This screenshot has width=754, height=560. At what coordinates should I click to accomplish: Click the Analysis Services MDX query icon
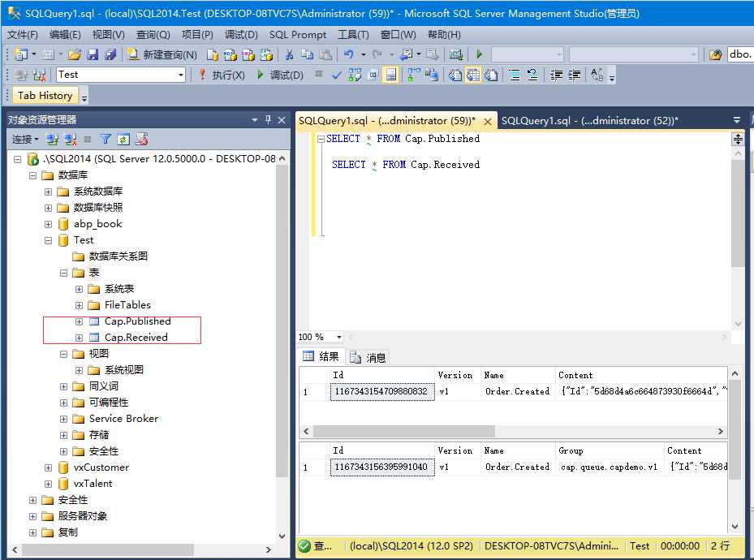(231, 54)
